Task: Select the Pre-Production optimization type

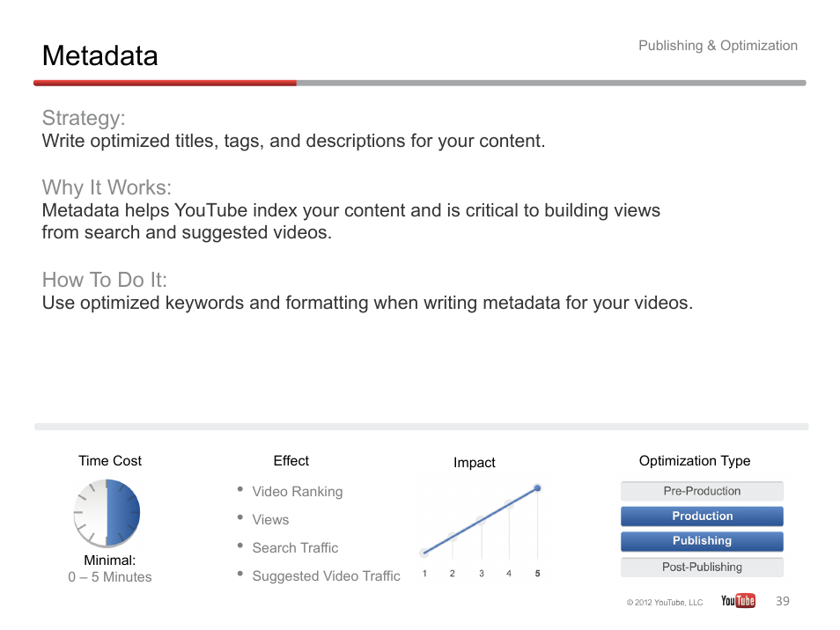Action: coord(702,491)
